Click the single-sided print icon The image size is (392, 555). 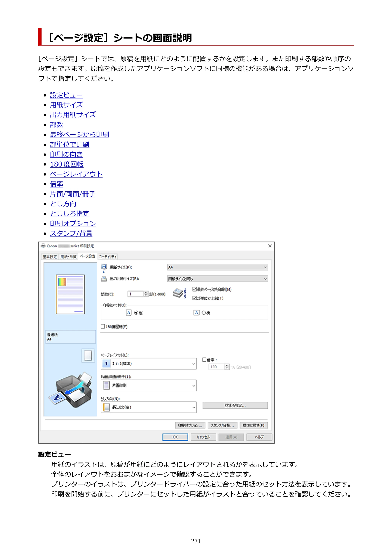point(106,385)
